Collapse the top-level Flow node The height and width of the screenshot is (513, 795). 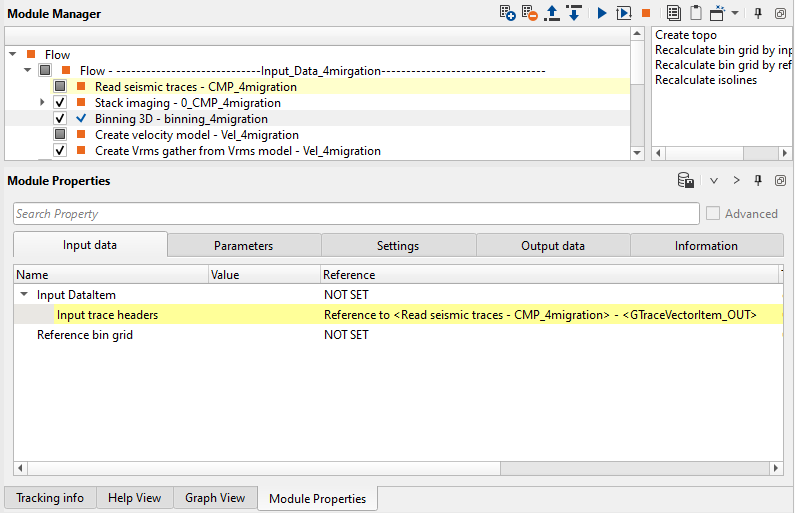(x=11, y=55)
